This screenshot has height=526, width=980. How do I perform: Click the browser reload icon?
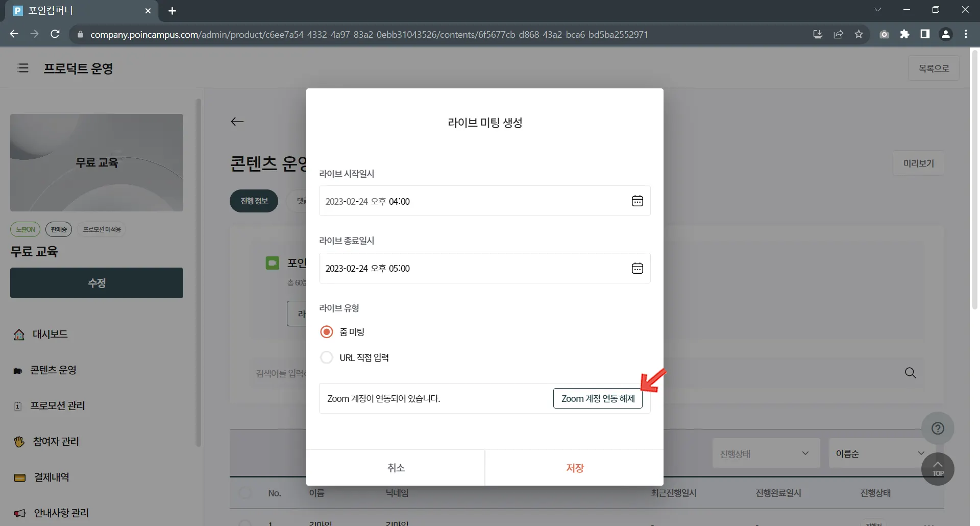[55, 34]
